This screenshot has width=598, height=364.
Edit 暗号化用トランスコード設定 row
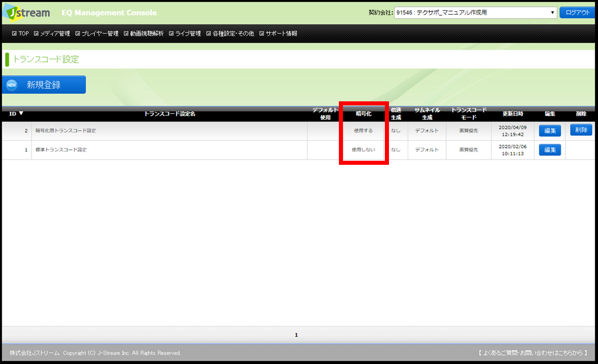click(550, 131)
